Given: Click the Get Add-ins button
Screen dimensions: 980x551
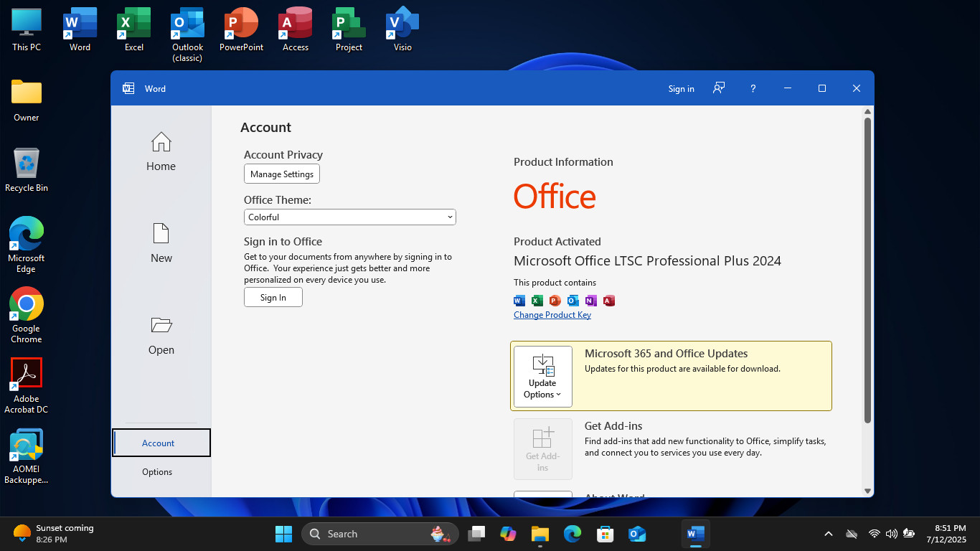Looking at the screenshot, I should [543, 449].
